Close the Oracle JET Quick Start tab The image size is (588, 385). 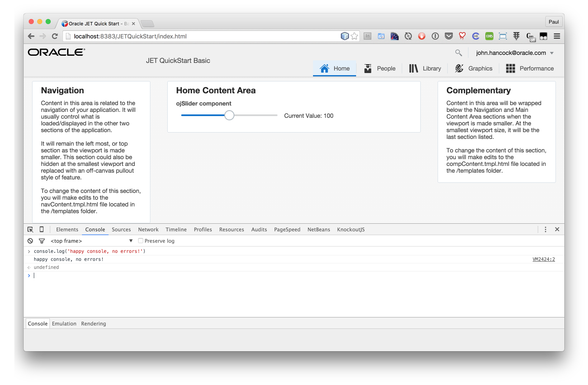click(133, 24)
